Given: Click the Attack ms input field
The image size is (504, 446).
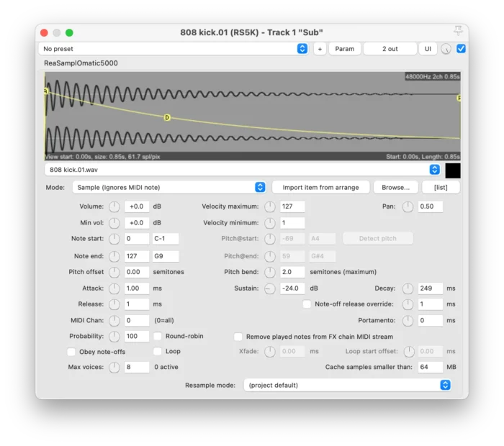Looking at the screenshot, I should click(137, 288).
